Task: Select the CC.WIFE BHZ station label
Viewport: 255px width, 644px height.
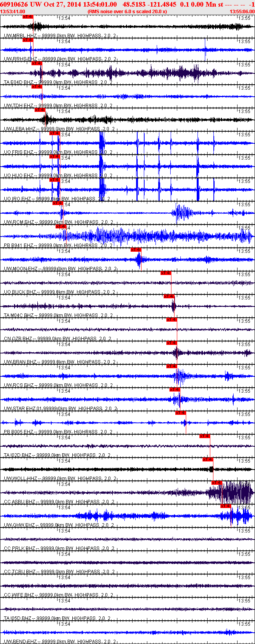Action: [x=58, y=595]
